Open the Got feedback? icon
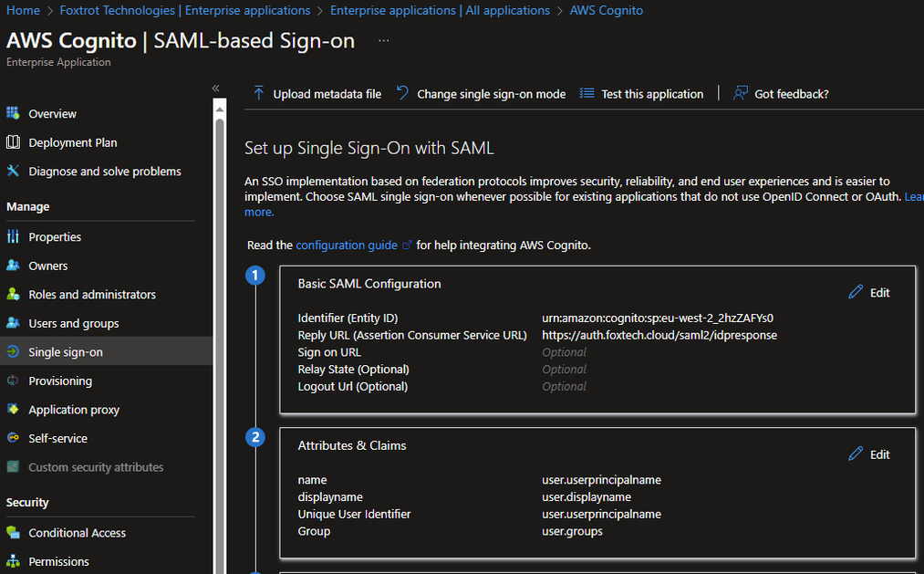 740,93
